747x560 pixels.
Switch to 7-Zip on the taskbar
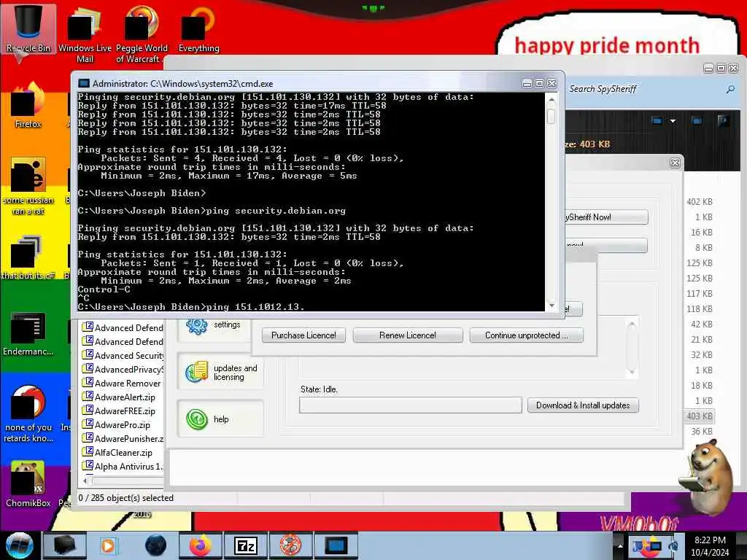(246, 545)
